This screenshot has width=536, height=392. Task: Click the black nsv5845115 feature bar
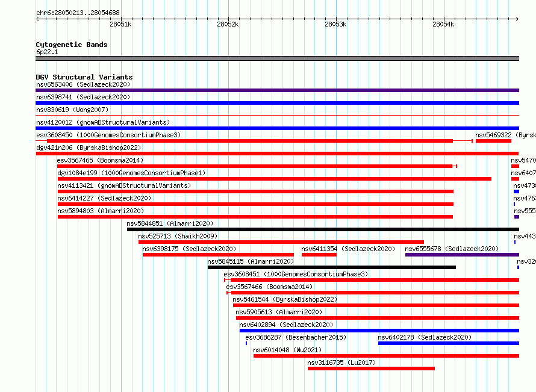click(332, 267)
